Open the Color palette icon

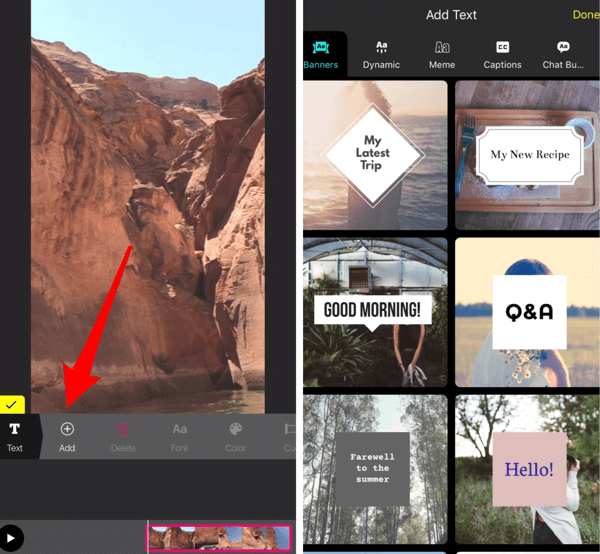pos(235,429)
